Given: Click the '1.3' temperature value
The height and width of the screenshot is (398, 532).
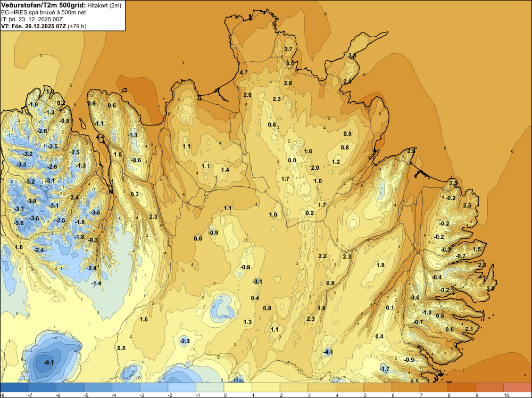Looking at the screenshot, I should pos(247,322).
